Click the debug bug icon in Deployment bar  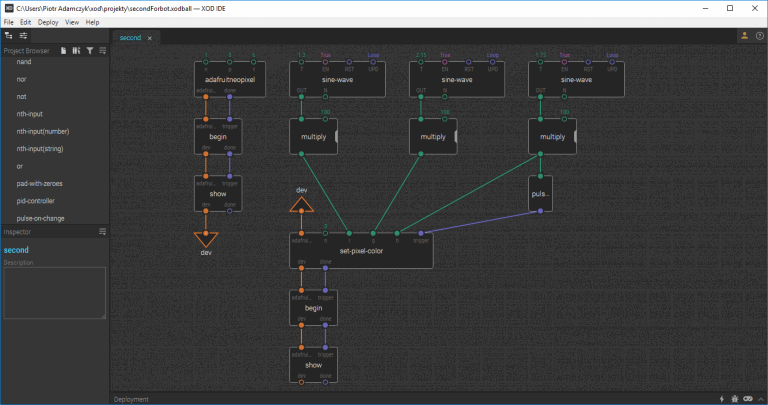(734, 398)
